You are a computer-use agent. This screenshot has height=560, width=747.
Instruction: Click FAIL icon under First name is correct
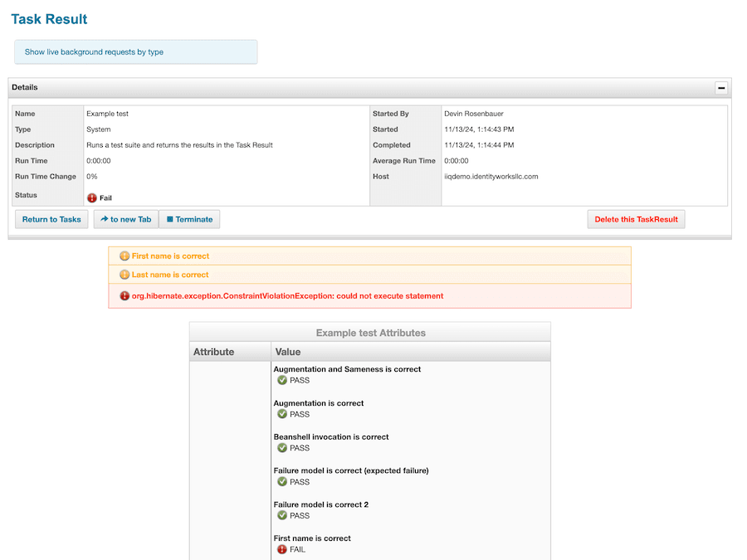pos(282,549)
